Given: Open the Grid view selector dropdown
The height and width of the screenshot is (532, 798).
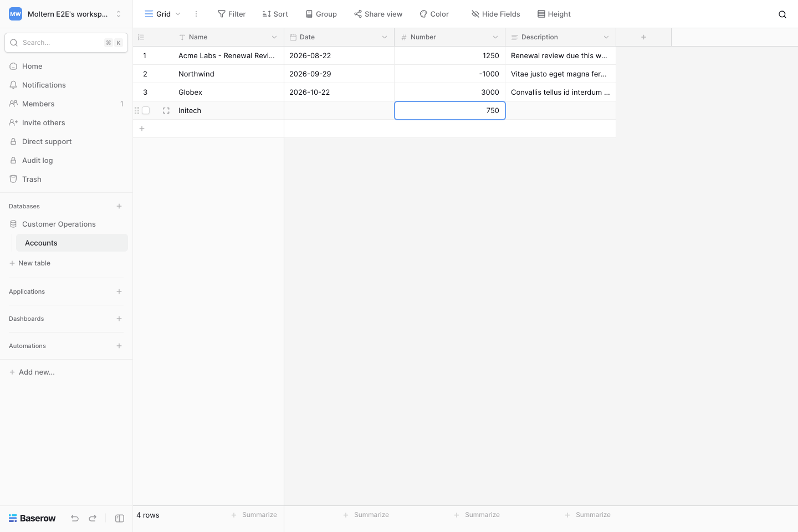Looking at the screenshot, I should 163,14.
